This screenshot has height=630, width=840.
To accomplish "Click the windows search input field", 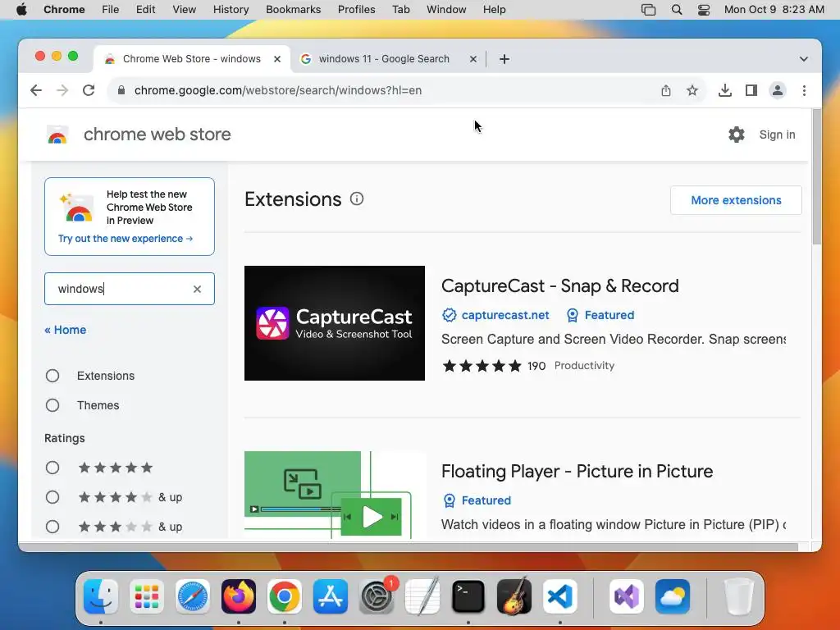I will 130,289.
